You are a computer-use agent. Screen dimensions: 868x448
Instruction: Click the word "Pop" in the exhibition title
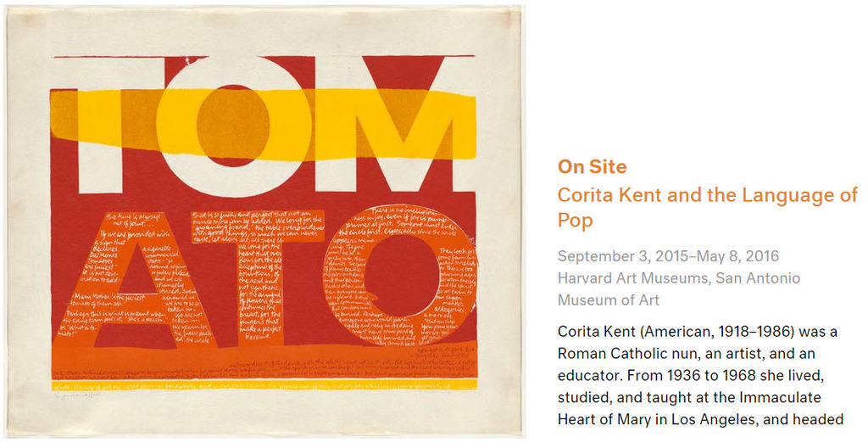pyautogui.click(x=575, y=221)
